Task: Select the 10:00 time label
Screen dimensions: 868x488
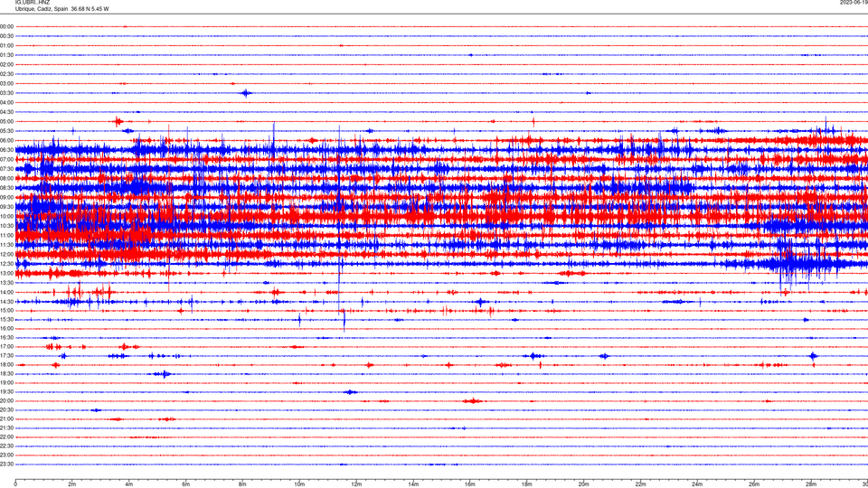Action: coord(6,216)
